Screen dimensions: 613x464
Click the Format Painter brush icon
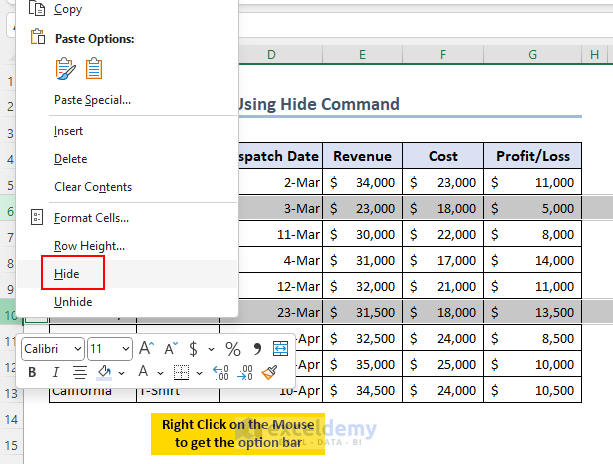[x=269, y=373]
